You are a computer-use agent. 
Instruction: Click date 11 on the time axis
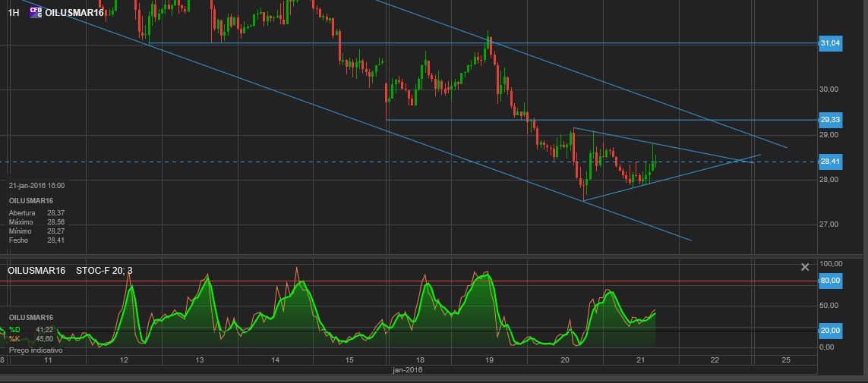[48, 360]
